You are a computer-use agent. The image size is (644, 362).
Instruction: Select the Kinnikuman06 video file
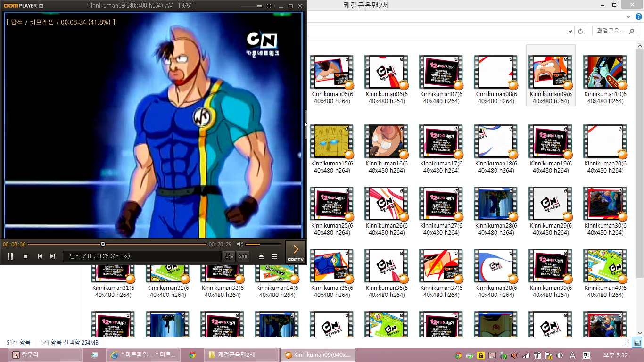click(x=386, y=80)
